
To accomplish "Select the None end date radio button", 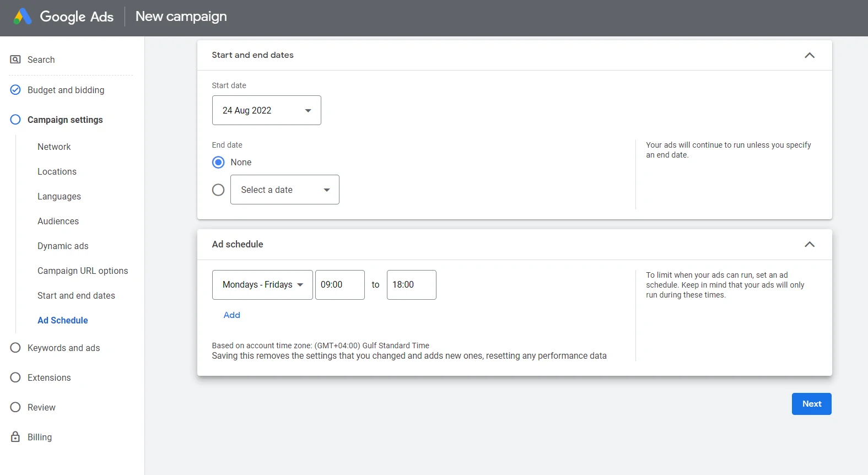I will click(x=218, y=162).
